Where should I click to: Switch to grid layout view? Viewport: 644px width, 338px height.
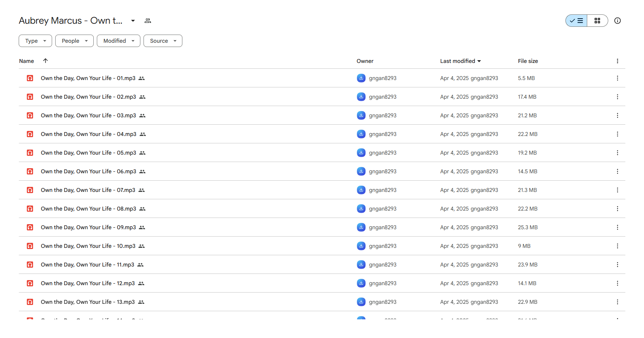597,21
